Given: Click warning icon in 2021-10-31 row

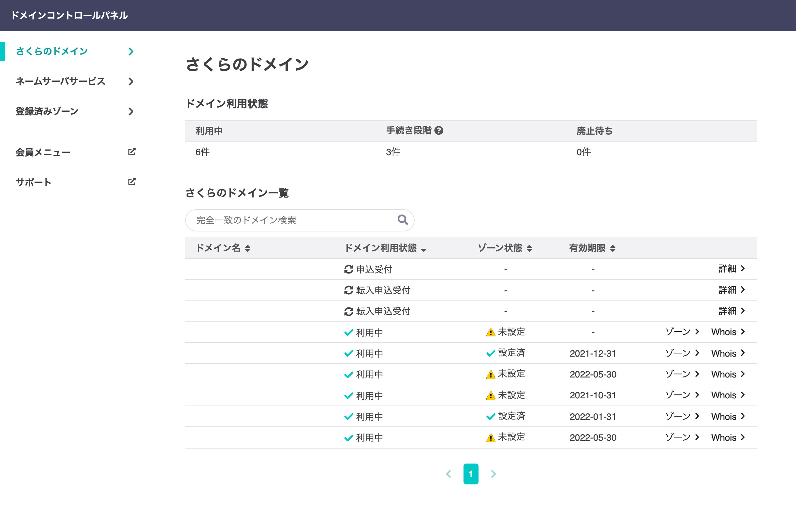Looking at the screenshot, I should (490, 396).
